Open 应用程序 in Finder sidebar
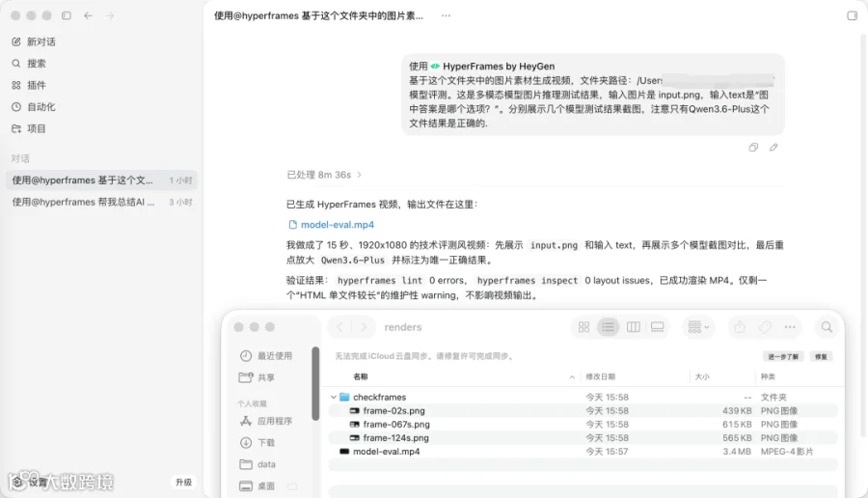The width and height of the screenshot is (868, 498). pos(266,421)
